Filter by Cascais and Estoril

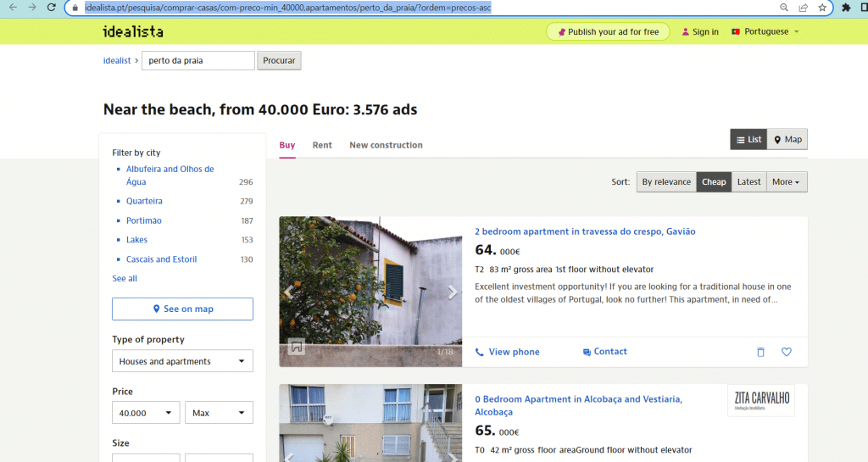click(162, 259)
